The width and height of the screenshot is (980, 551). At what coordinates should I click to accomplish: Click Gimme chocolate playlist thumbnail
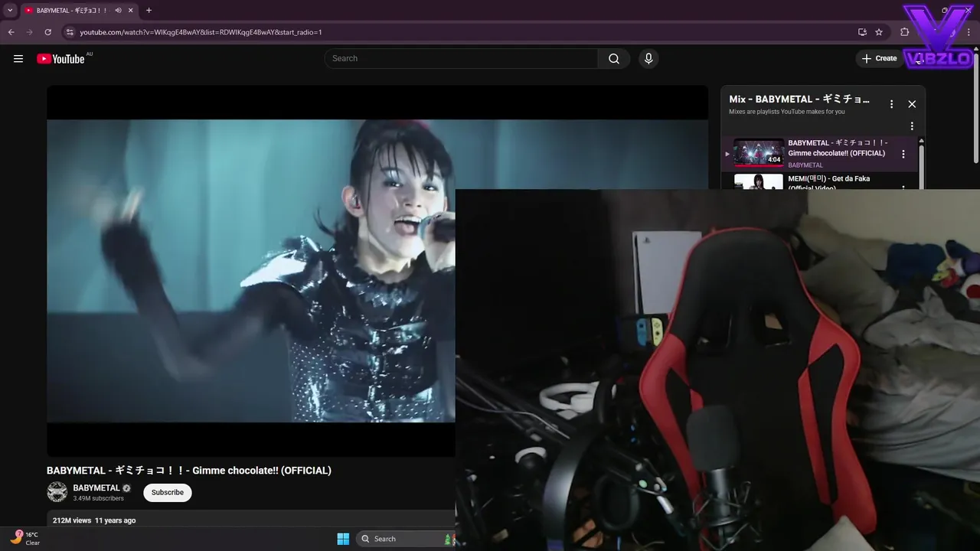coord(759,152)
